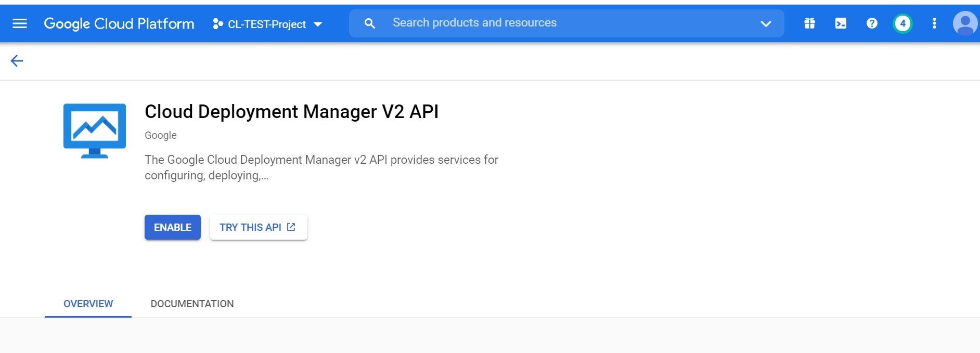The height and width of the screenshot is (353, 980).
Task: Expand the search bar dropdown chevron
Action: [x=766, y=23]
